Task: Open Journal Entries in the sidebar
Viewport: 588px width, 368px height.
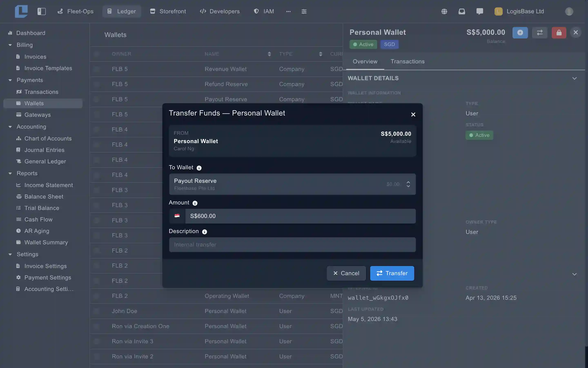Action: pyautogui.click(x=44, y=150)
